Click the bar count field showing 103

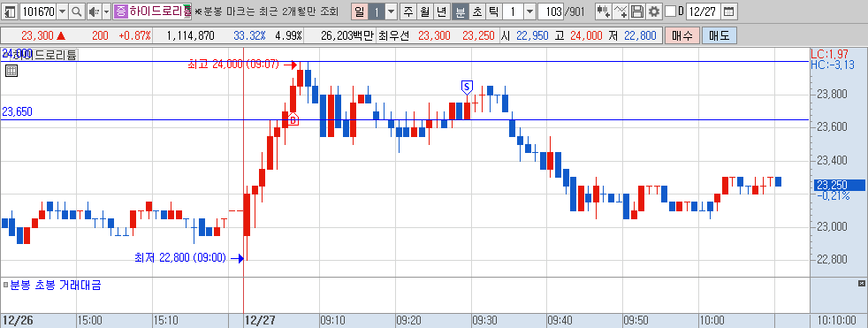tap(551, 11)
